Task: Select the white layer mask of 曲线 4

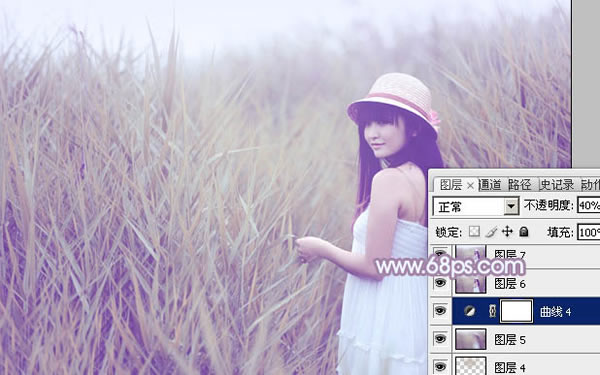Action: 517,311
